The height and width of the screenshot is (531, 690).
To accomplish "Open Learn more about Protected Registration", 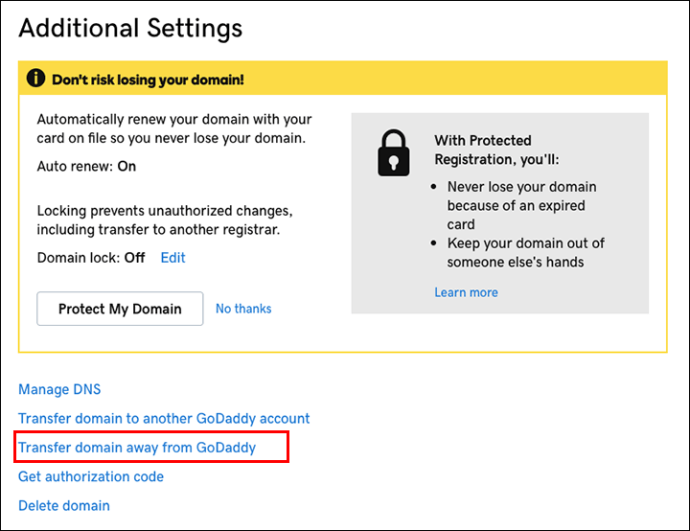I will (x=466, y=292).
